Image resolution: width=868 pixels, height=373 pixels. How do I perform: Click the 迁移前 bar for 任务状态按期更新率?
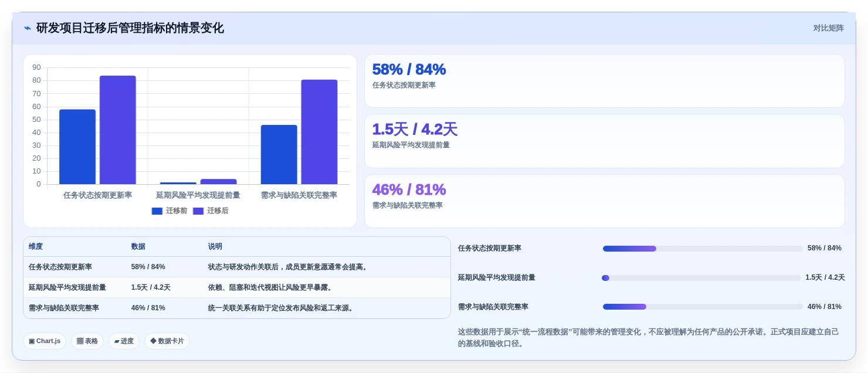tap(77, 147)
